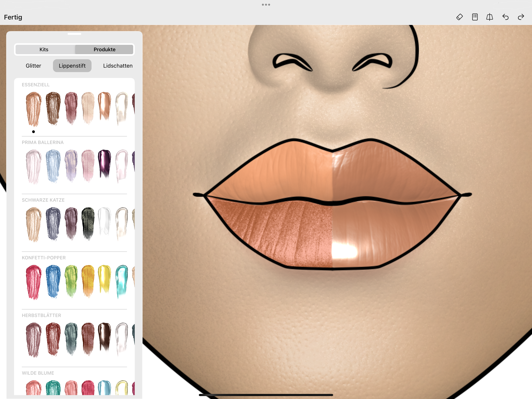This screenshot has height=399, width=532.
Task: Switch to the Produkte segment
Action: (104, 49)
